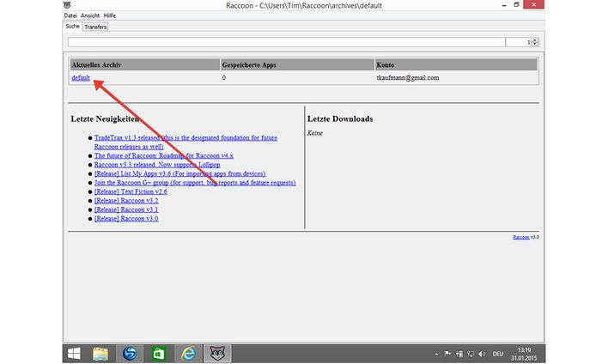This screenshot has width=608, height=364.
Task: Open the Datei menu
Action: pos(70,15)
